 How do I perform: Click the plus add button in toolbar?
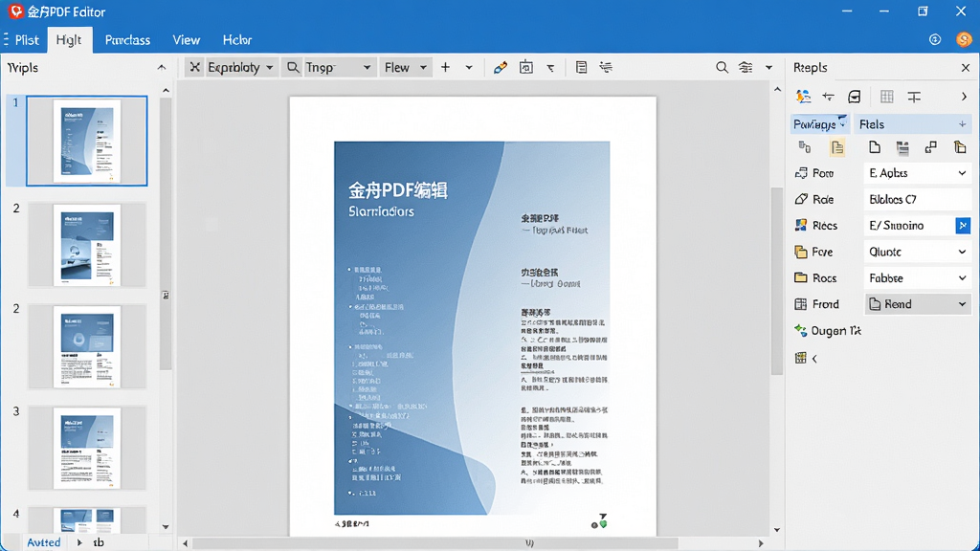coord(446,67)
